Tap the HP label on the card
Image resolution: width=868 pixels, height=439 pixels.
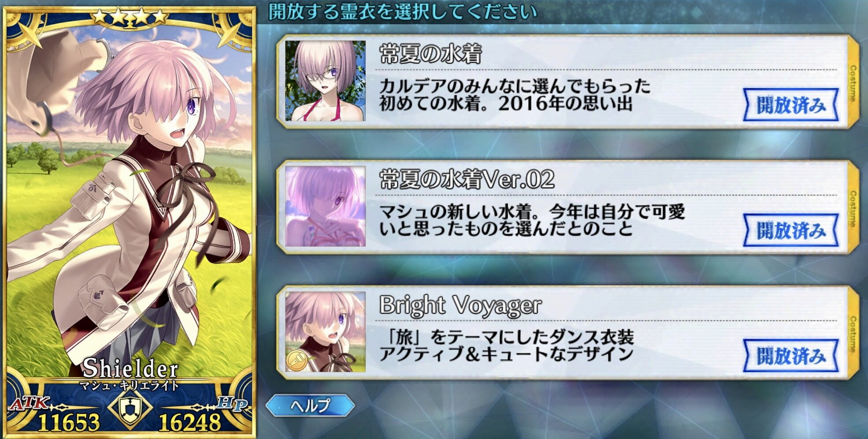click(232, 403)
